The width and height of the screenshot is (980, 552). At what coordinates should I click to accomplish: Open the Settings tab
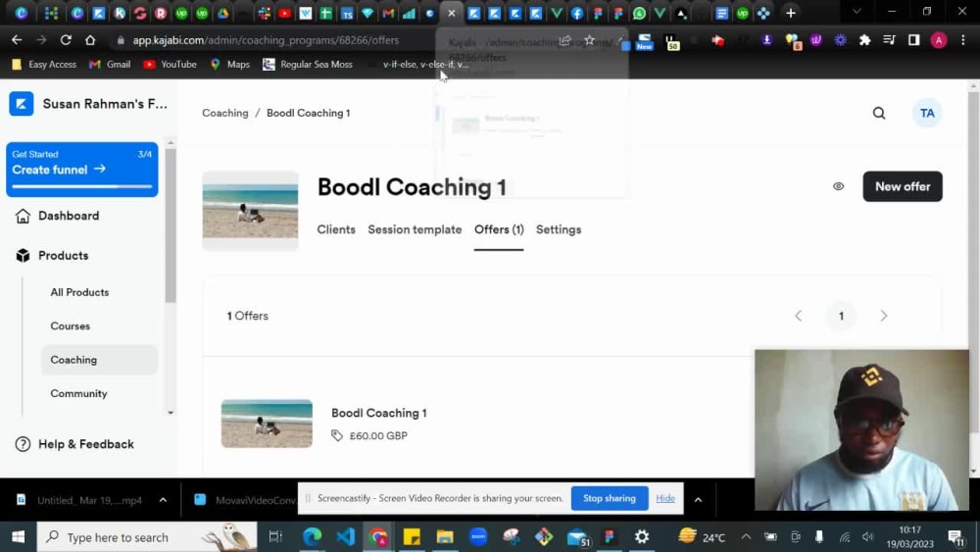(559, 229)
